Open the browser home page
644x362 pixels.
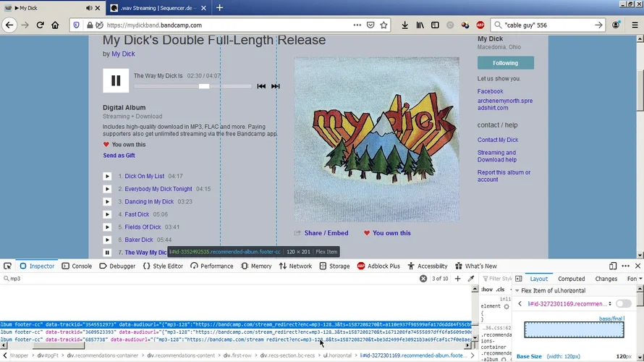pos(55,25)
